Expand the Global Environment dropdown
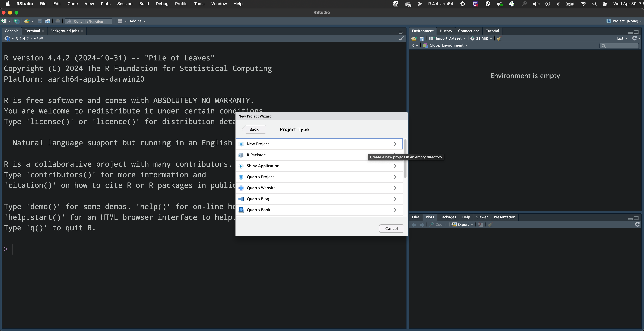This screenshot has height=331, width=644. pyautogui.click(x=446, y=46)
